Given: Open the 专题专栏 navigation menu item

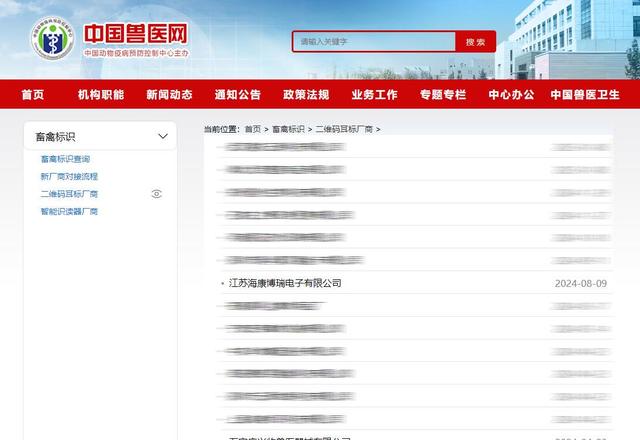Looking at the screenshot, I should [x=443, y=95].
